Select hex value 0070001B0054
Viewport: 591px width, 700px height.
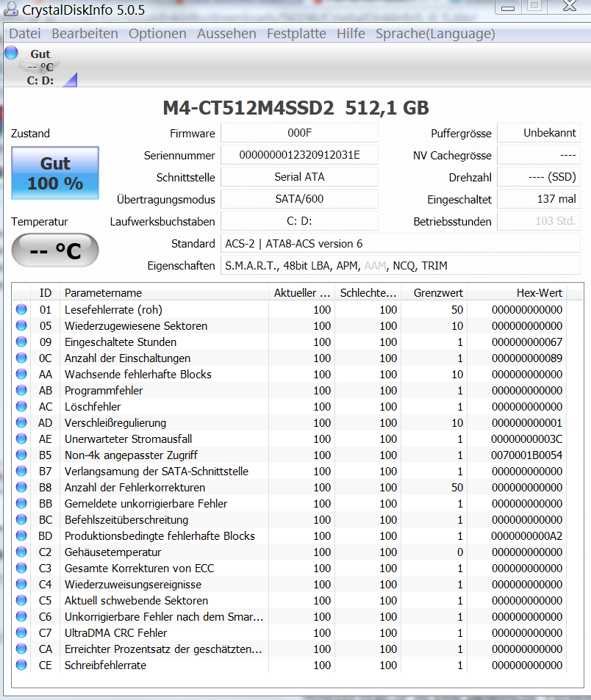coord(526,455)
